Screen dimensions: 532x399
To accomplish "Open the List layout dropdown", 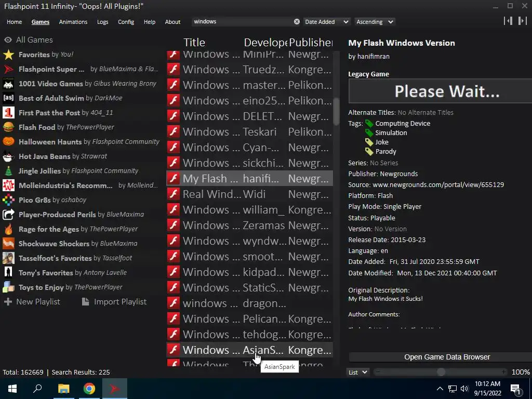I will pos(358,372).
